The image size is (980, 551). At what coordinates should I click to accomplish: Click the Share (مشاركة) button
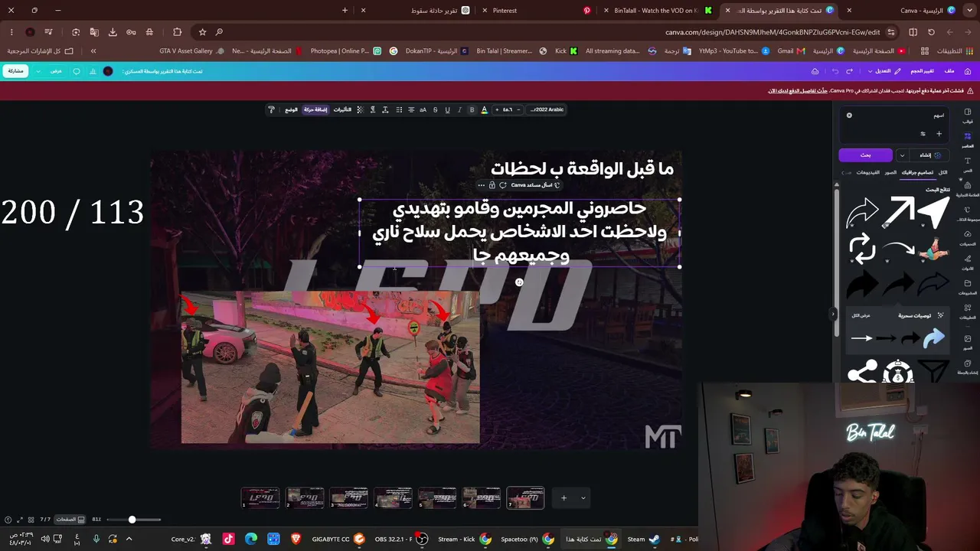coord(15,71)
